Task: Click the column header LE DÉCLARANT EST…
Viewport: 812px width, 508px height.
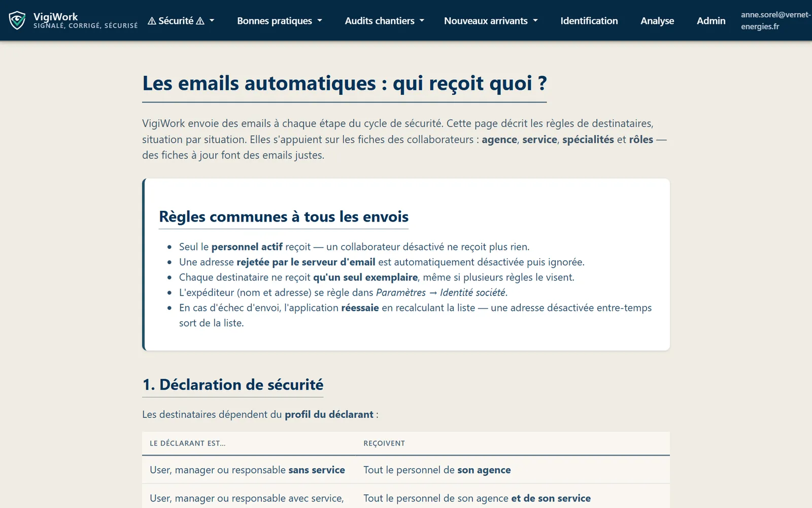Action: pos(188,443)
